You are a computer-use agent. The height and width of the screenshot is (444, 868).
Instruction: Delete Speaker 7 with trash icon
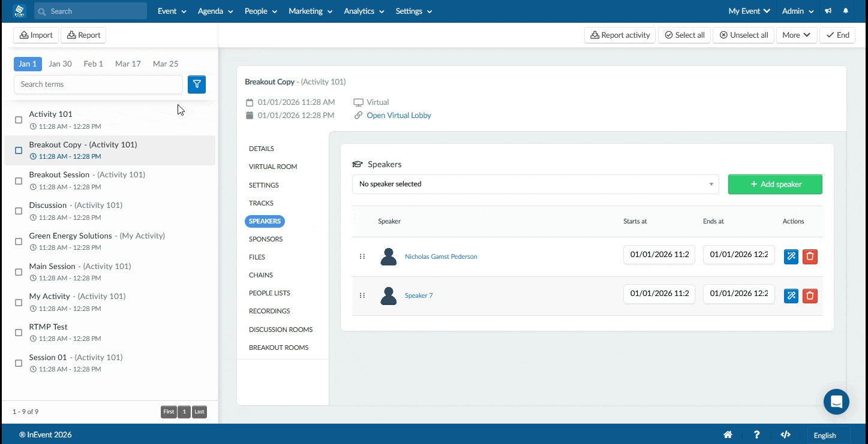tap(810, 295)
